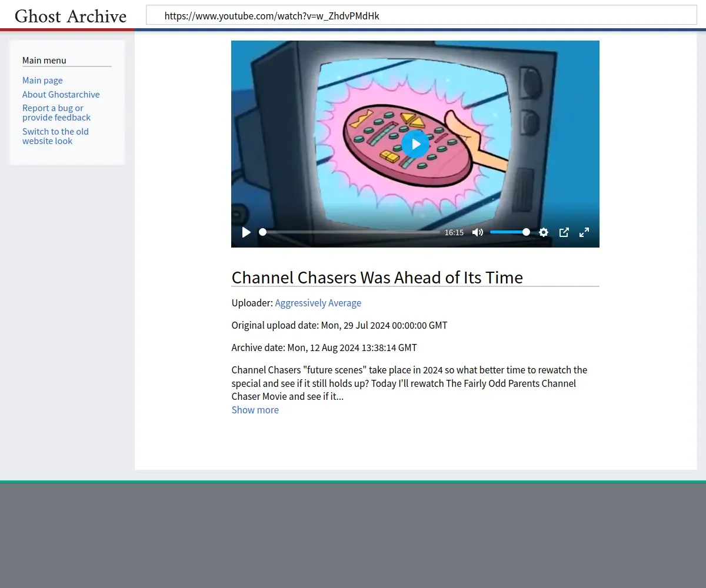Image resolution: width=706 pixels, height=588 pixels.
Task: Enter fullscreen with expand icon
Action: coord(584,232)
